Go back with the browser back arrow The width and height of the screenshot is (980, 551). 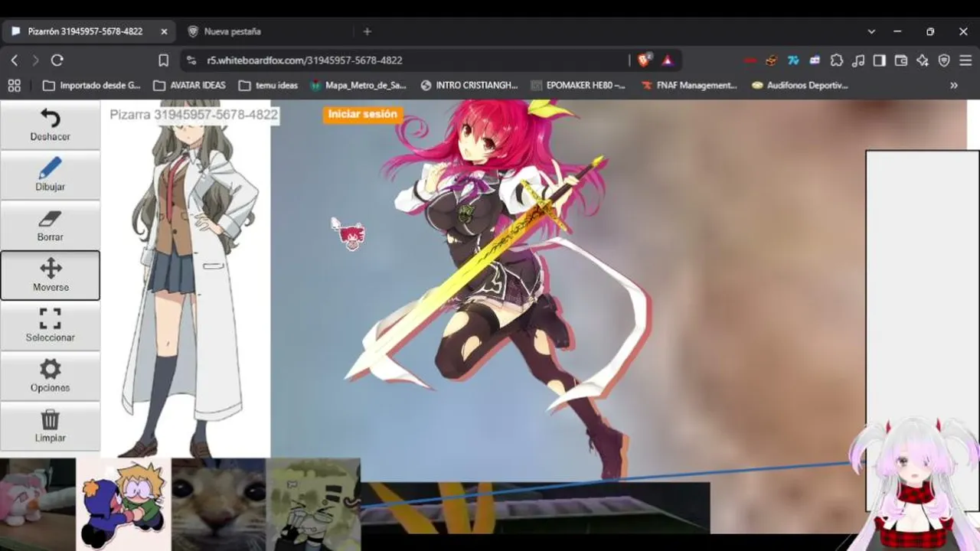pyautogui.click(x=14, y=60)
